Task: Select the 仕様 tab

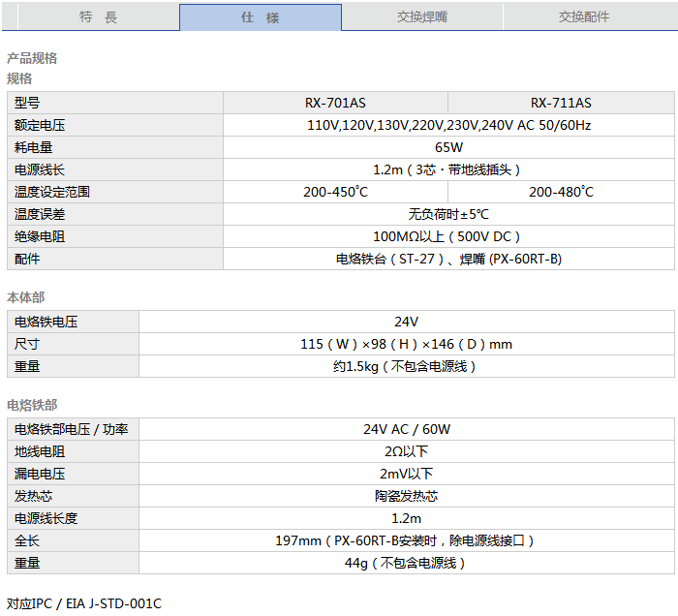Action: tap(261, 17)
